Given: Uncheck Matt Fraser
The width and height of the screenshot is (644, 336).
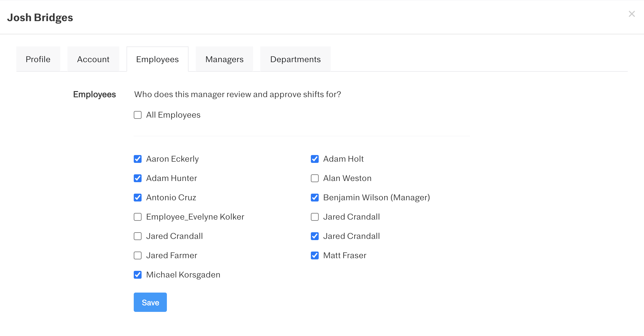Looking at the screenshot, I should [315, 255].
